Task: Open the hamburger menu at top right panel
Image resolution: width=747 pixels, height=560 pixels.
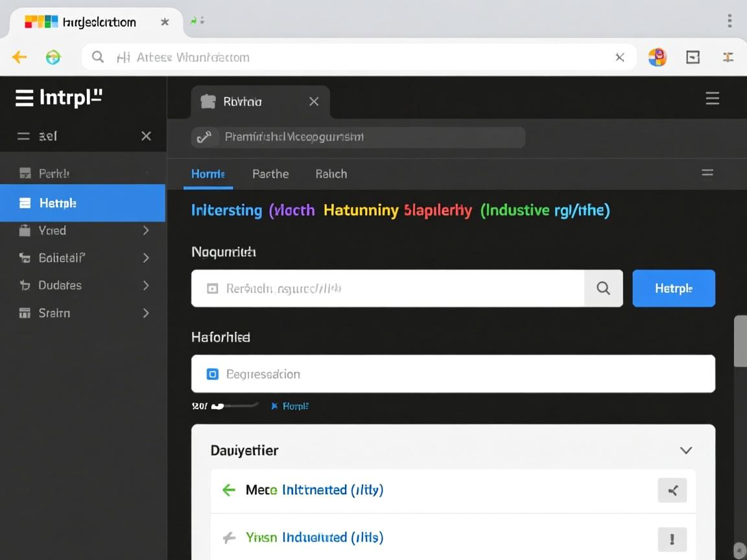Action: (x=712, y=99)
